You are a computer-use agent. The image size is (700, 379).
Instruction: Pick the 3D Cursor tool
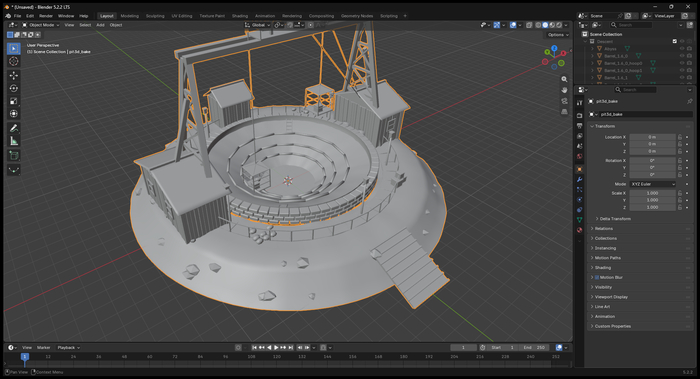tap(14, 61)
